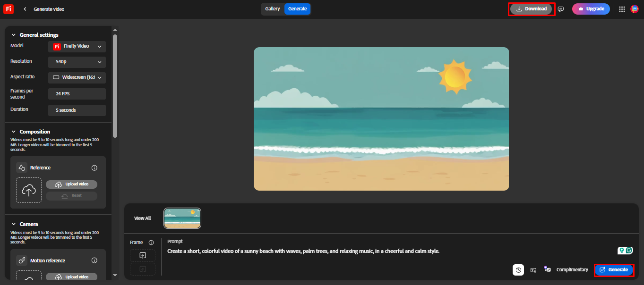Click the generative credits icon beside Complimentary
Viewport: 644px width, 285px height.
[547, 269]
